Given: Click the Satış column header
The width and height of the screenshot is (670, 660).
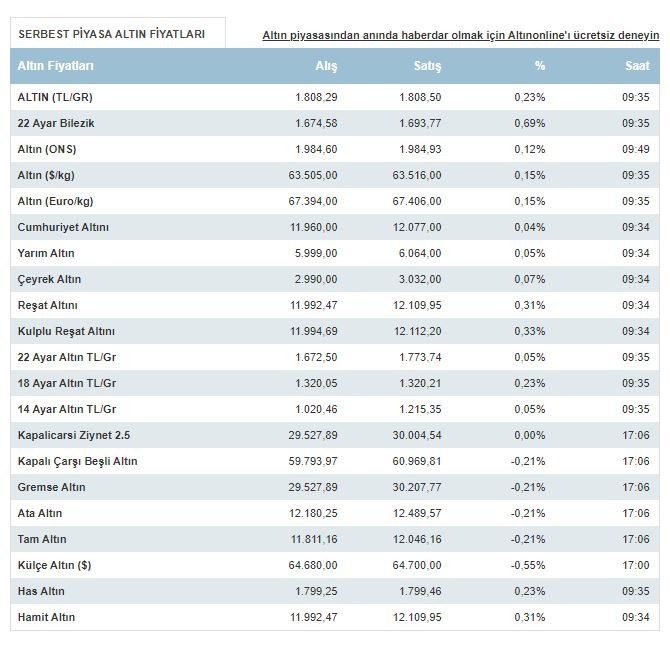Looking at the screenshot, I should (x=427, y=66).
